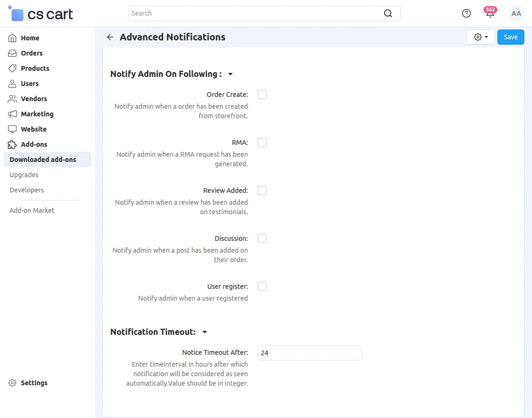The image size is (532, 418).
Task: Open the gear dropdown near Save
Action: pyautogui.click(x=480, y=37)
